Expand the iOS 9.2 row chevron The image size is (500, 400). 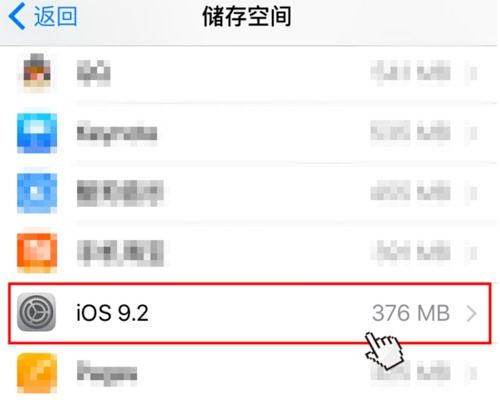(x=472, y=313)
